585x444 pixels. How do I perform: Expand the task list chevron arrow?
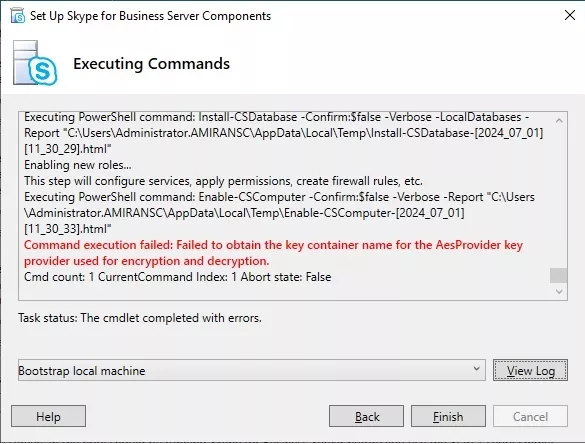(476, 369)
